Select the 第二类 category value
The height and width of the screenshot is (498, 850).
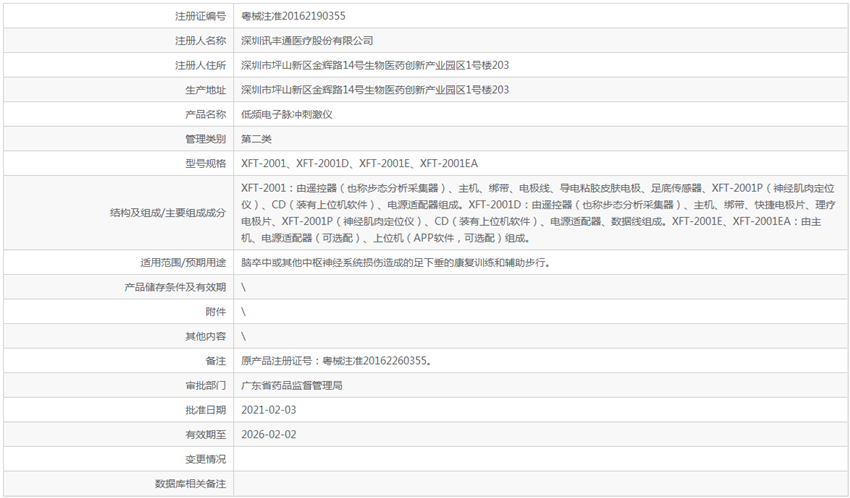256,139
